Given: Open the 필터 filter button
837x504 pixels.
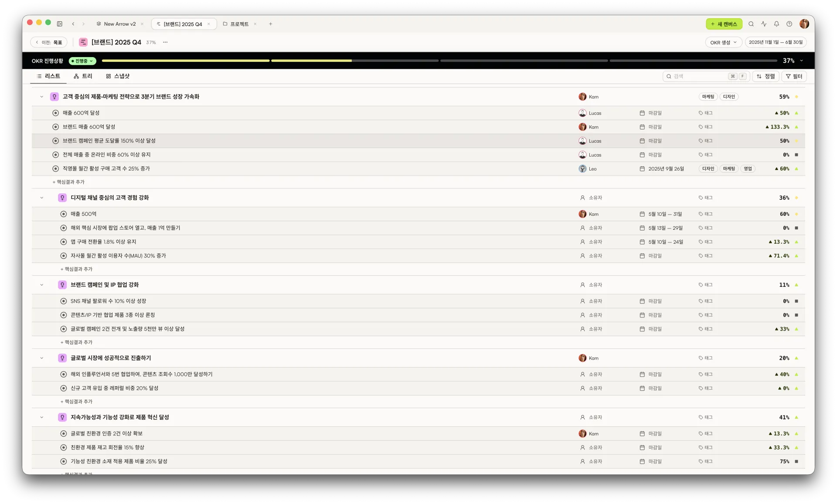Looking at the screenshot, I should [794, 76].
